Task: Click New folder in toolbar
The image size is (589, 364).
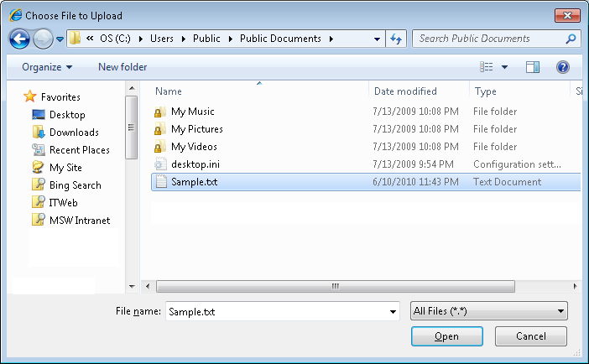Action: [x=122, y=67]
